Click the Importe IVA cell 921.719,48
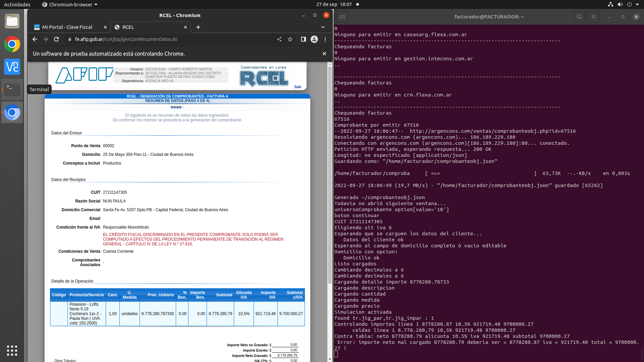This screenshot has height=362, width=644. tap(265, 314)
